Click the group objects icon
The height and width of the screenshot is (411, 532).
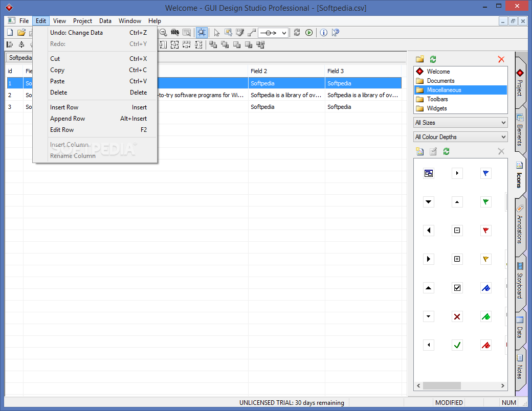pos(260,44)
